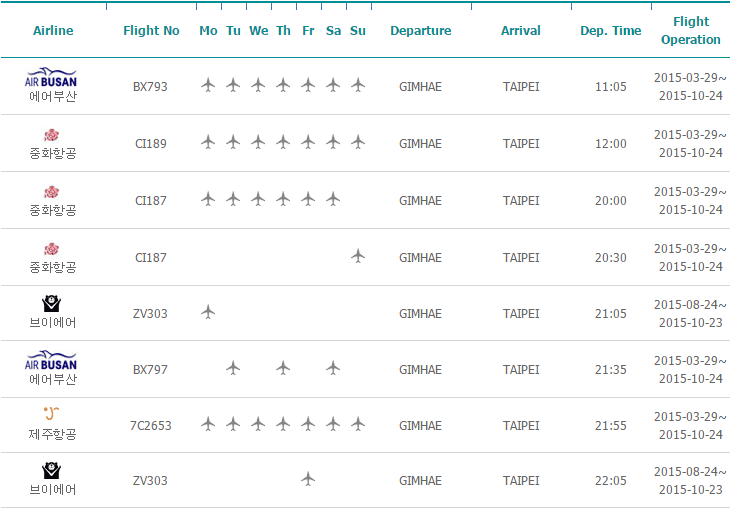
Task: Click the Air Busan logo for flight BX797
Action: click(x=52, y=360)
